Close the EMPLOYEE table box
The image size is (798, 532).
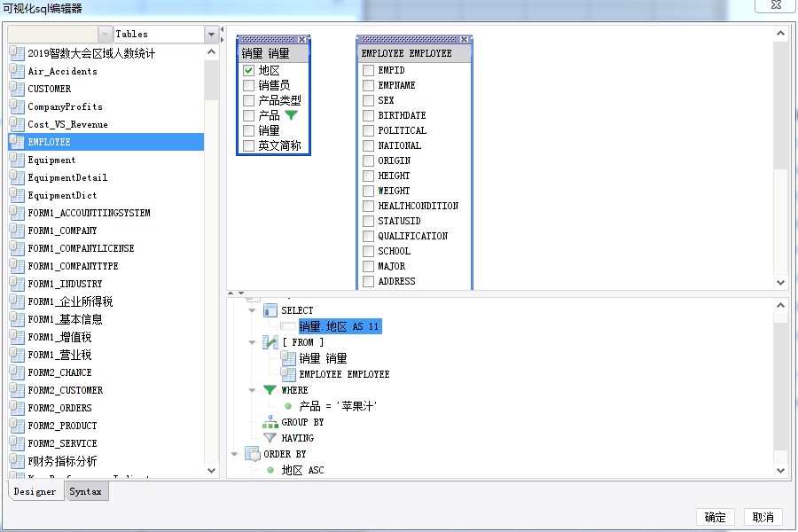(x=464, y=39)
